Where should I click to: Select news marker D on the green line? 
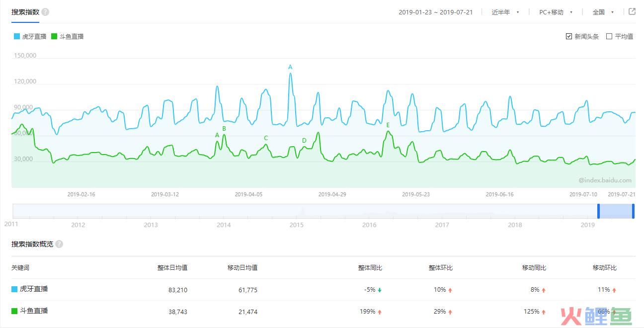point(305,141)
